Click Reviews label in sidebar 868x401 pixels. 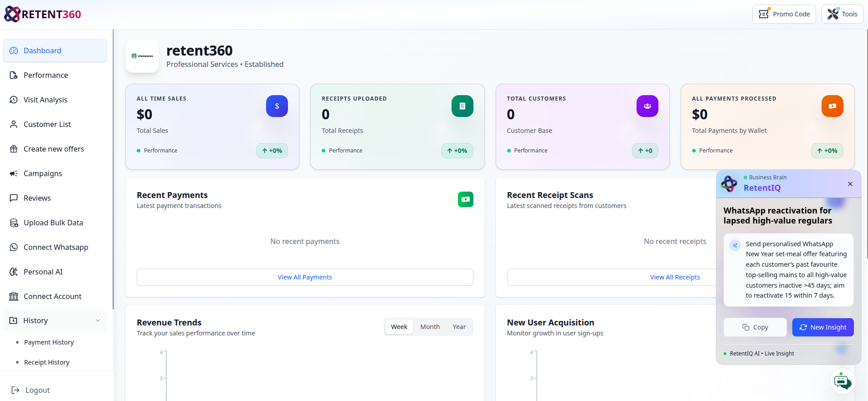(37, 198)
